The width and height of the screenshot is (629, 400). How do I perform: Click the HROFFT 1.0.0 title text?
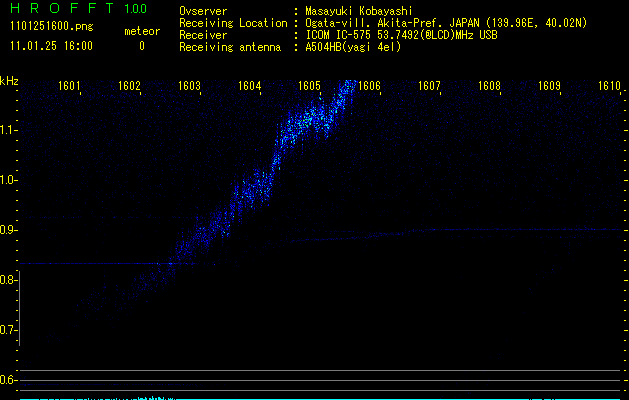tap(79, 8)
